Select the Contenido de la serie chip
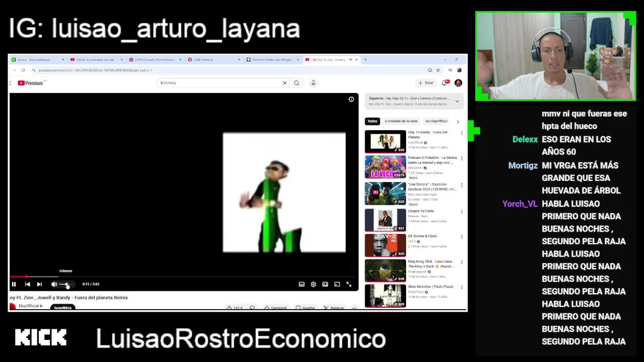Screen dimensions: 644x362 (401, 121)
